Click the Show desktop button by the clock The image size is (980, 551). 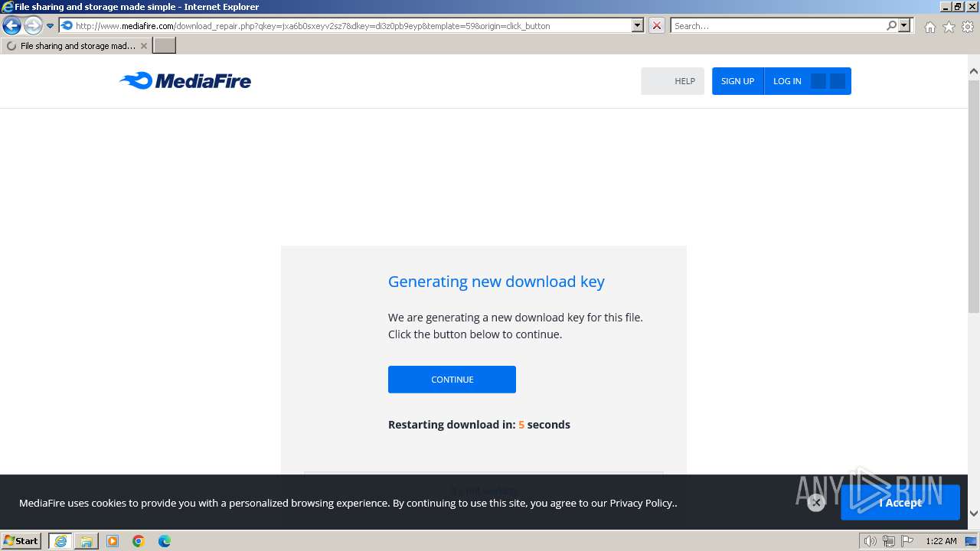coord(971,541)
